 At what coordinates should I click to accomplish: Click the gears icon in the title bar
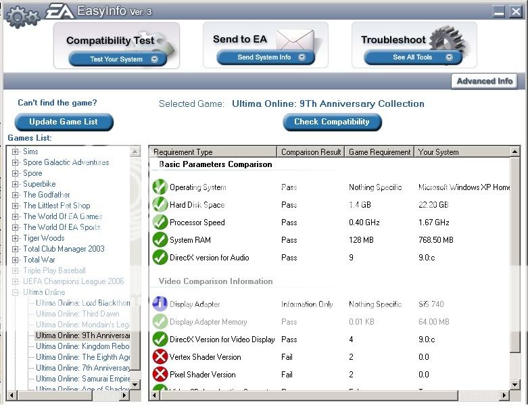(23, 16)
